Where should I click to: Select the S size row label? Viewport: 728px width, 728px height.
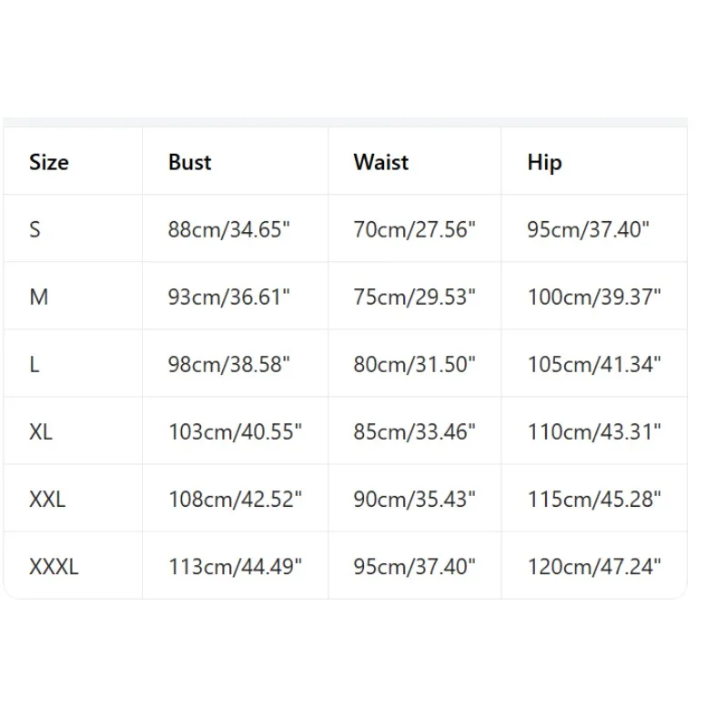coord(35,229)
